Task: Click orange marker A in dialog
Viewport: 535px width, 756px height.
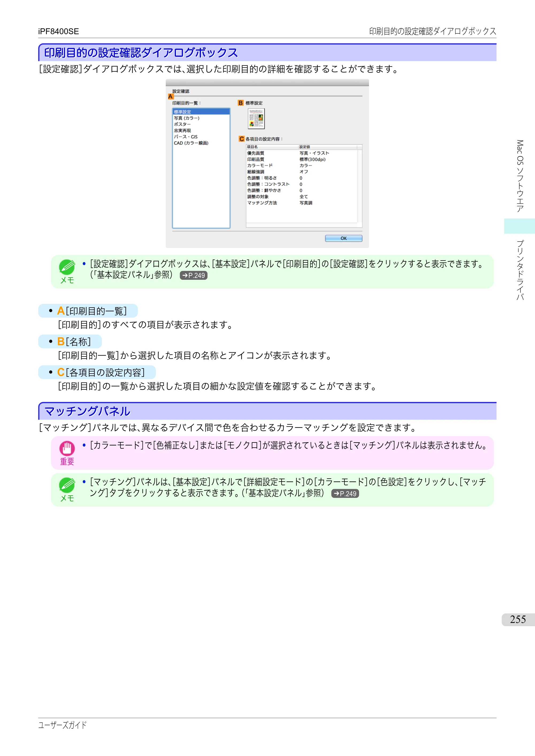Action: tap(170, 96)
